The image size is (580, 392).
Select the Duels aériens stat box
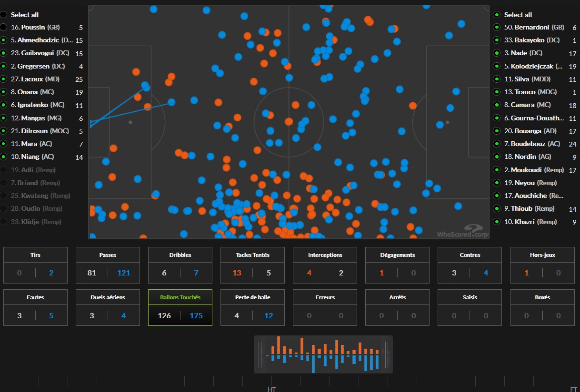(108, 307)
